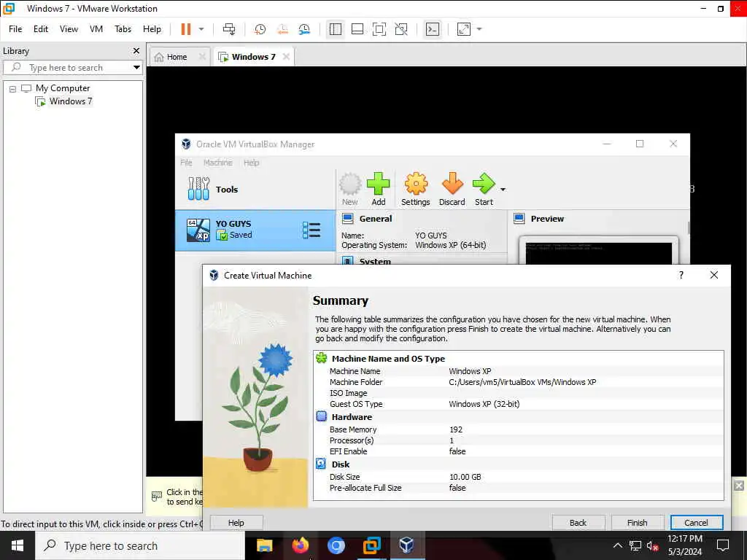Image resolution: width=747 pixels, height=560 pixels.
Task: Open VirtualBox Settings gear icon
Action: [x=415, y=189]
